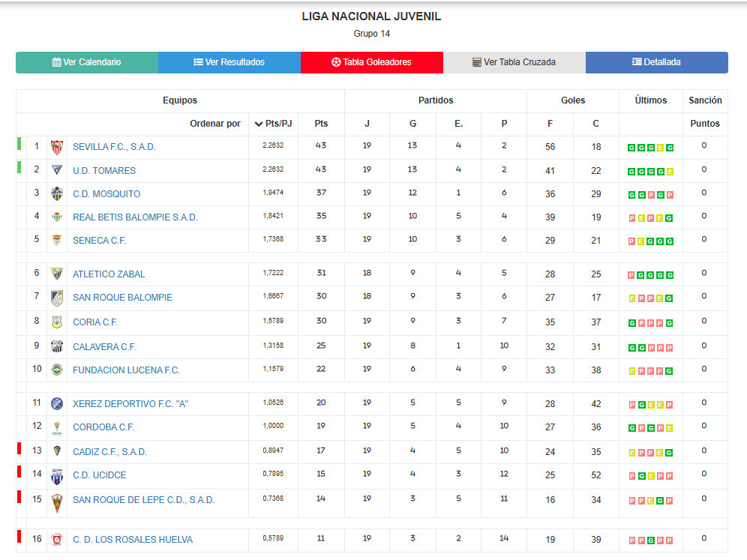Click the C.D. Mosquito club crest
Screen dimensions: 747x560
click(x=57, y=193)
